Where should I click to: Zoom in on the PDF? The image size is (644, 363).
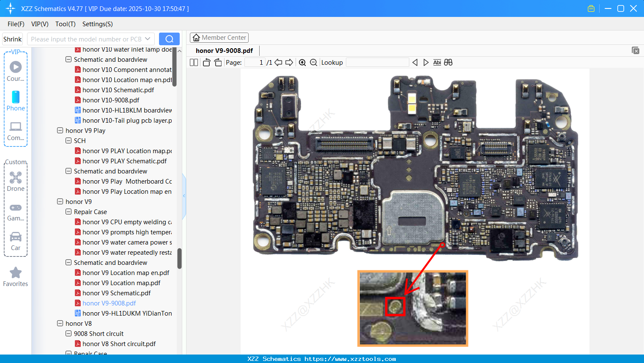[x=302, y=62]
